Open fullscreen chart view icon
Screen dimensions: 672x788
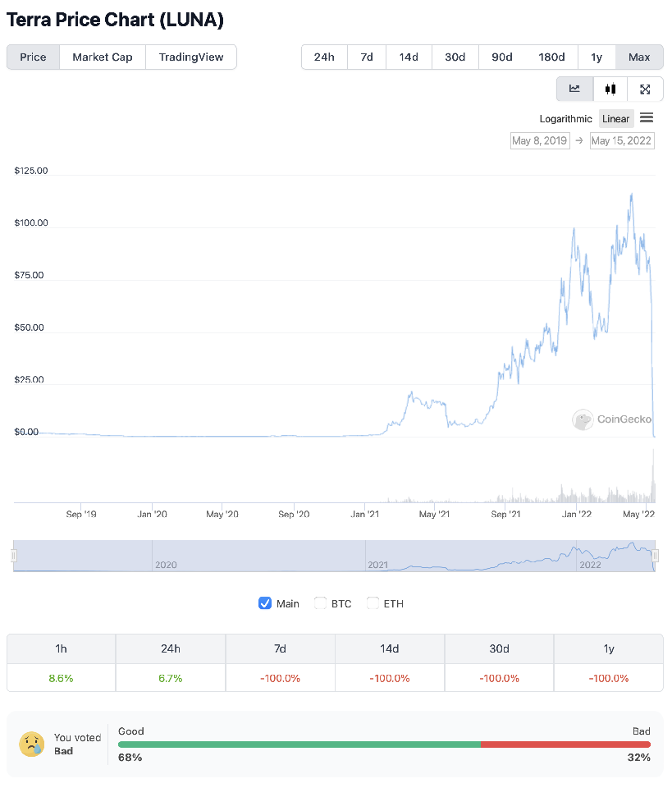645,89
